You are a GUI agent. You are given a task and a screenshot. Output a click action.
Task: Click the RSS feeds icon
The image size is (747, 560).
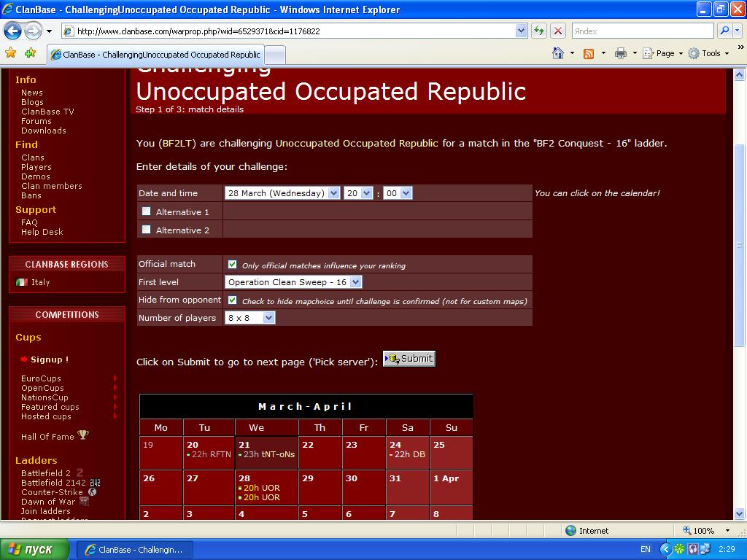(x=589, y=53)
